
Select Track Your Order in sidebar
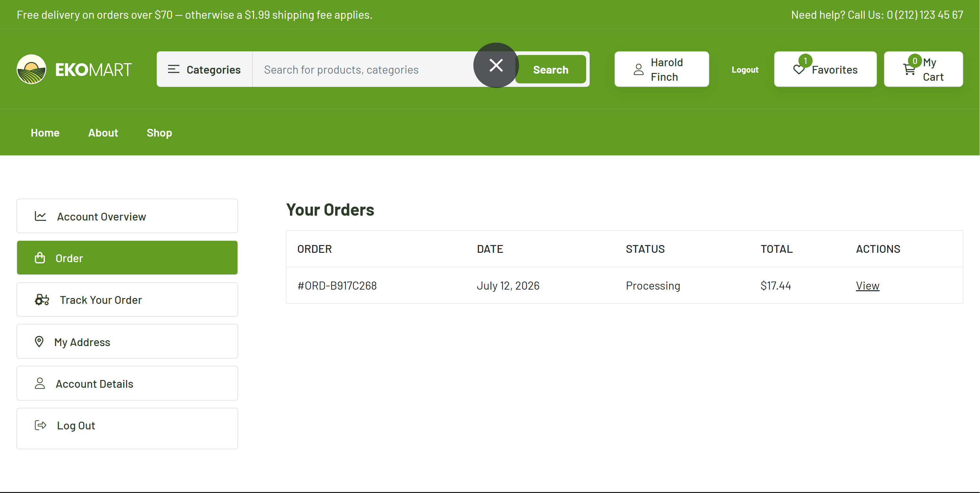[x=127, y=300]
